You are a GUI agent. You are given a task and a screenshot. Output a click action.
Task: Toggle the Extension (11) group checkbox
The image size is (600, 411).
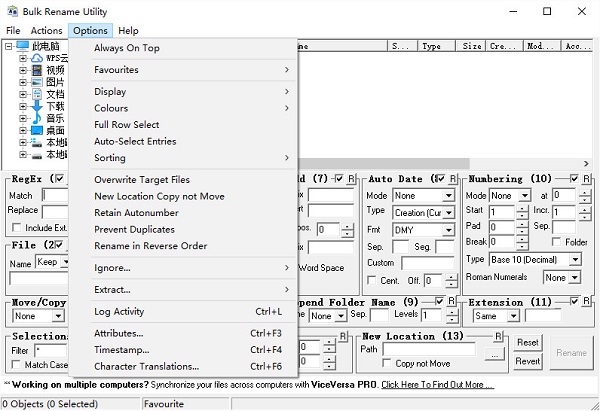pos(574,301)
